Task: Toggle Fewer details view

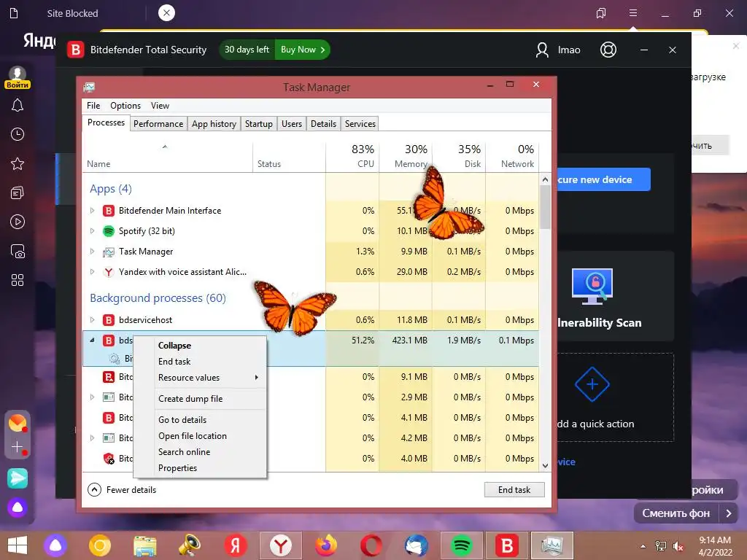Action: (123, 489)
